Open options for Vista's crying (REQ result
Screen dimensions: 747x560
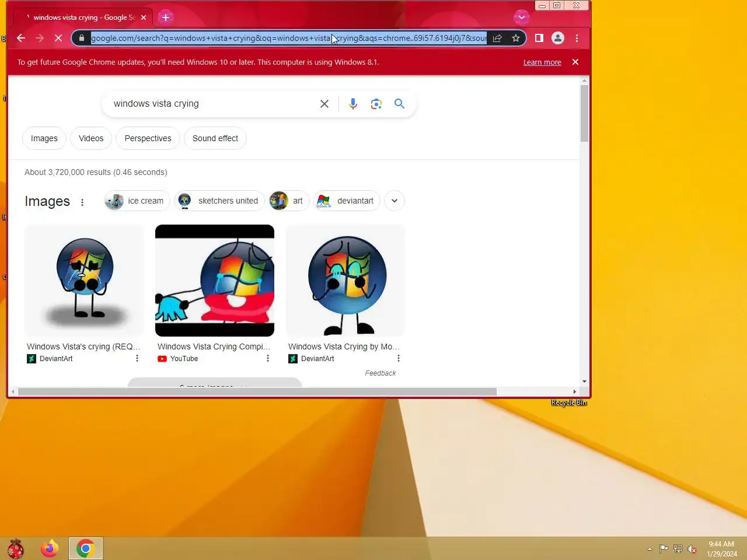click(137, 358)
